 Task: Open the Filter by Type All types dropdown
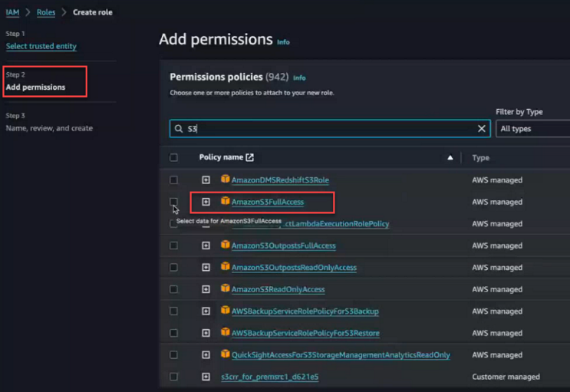(532, 129)
